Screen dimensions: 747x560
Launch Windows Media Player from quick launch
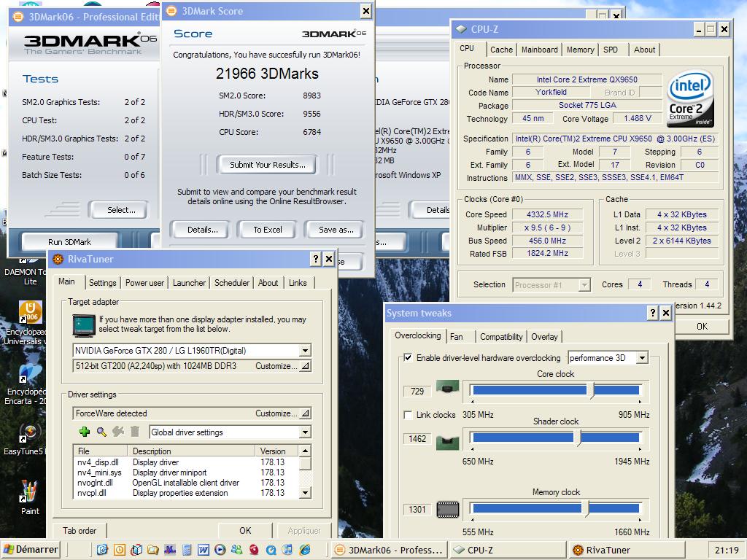[220, 550]
